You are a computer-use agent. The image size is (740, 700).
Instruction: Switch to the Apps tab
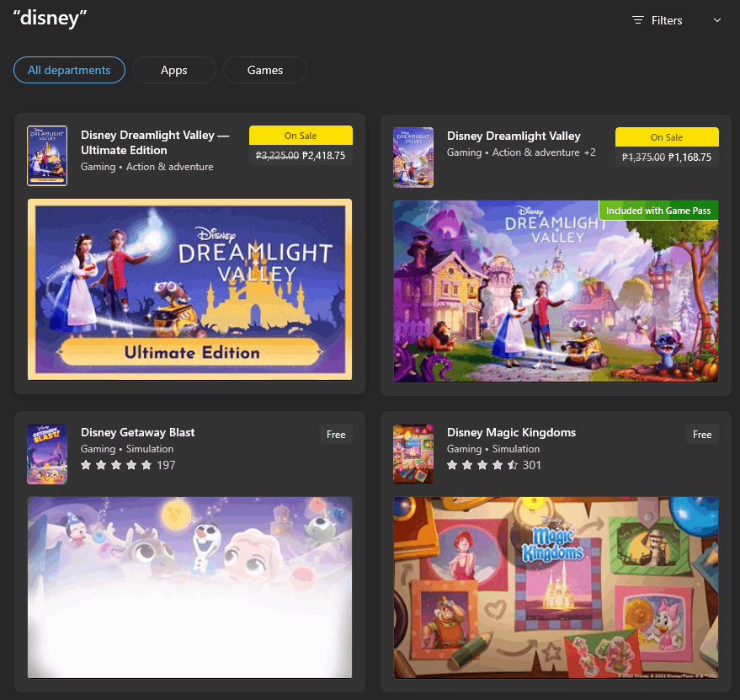(x=173, y=70)
